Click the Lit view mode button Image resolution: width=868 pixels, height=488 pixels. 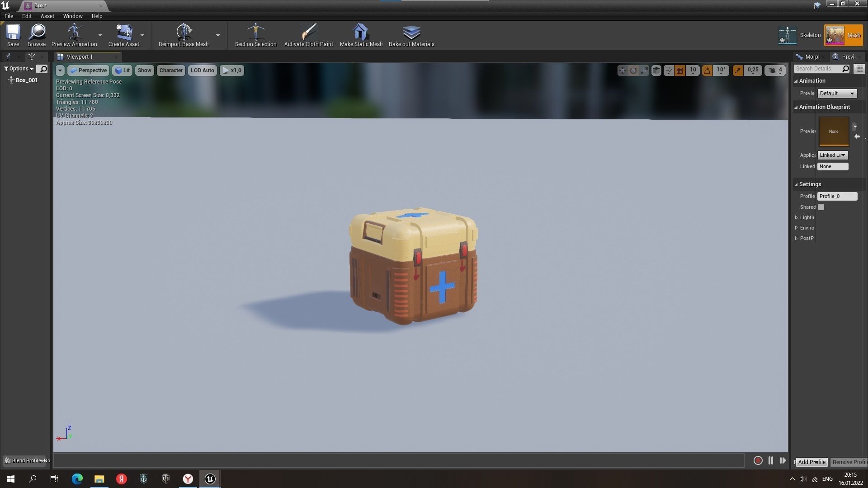(x=122, y=70)
